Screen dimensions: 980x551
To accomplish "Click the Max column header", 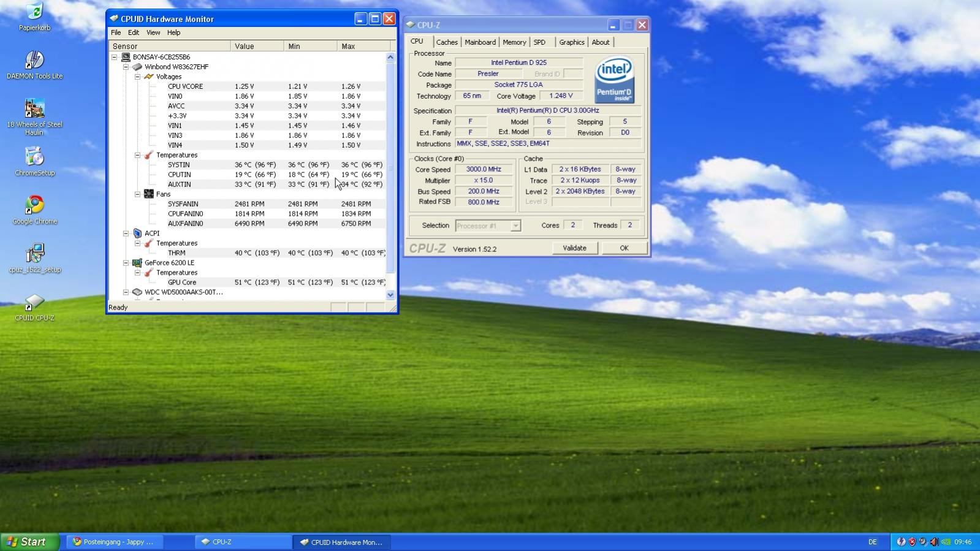I will pyautogui.click(x=363, y=46).
